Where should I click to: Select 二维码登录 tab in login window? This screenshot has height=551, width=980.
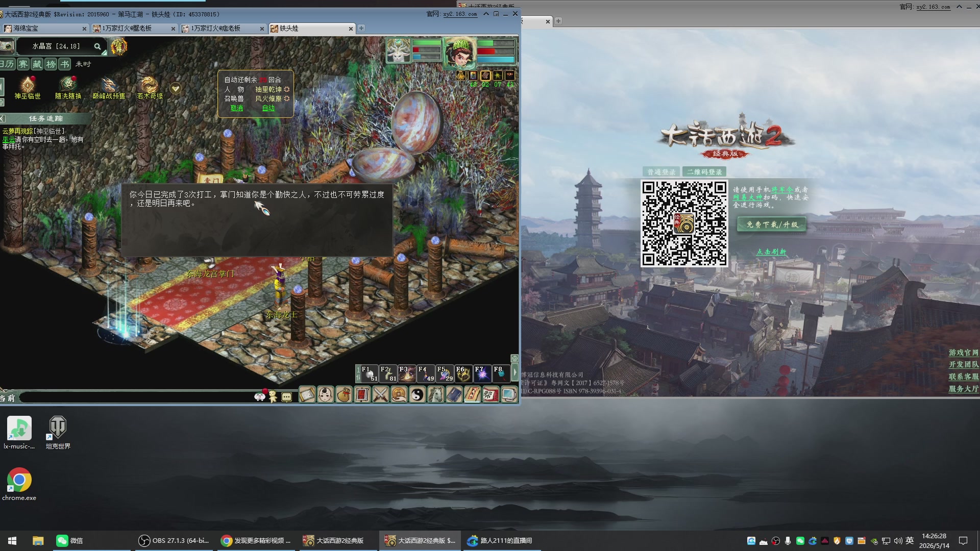tap(704, 172)
